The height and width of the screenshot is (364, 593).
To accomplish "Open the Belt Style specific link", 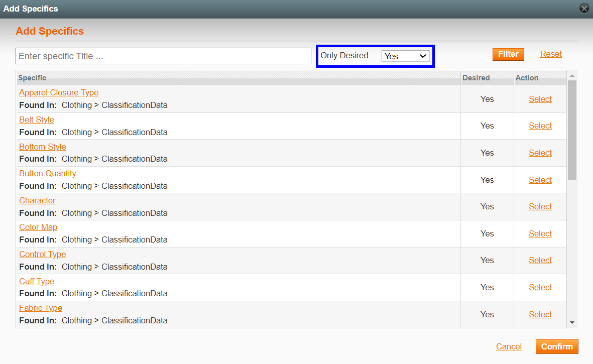I will click(37, 119).
